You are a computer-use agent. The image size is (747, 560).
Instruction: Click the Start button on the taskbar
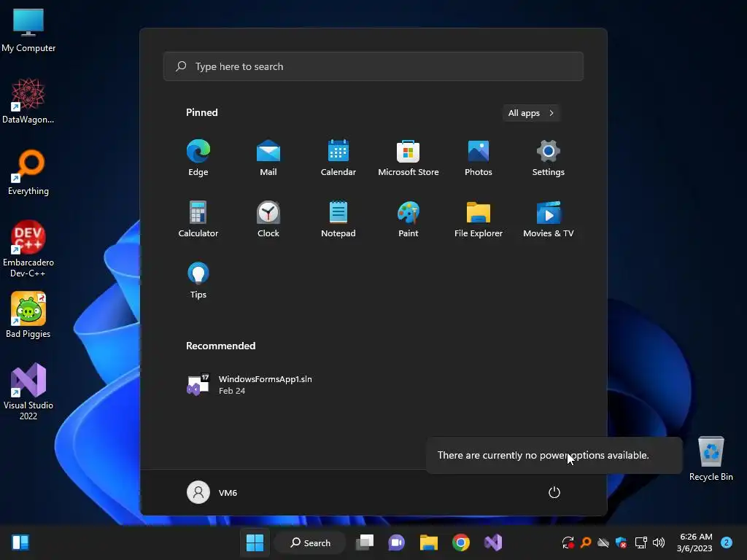coord(255,542)
